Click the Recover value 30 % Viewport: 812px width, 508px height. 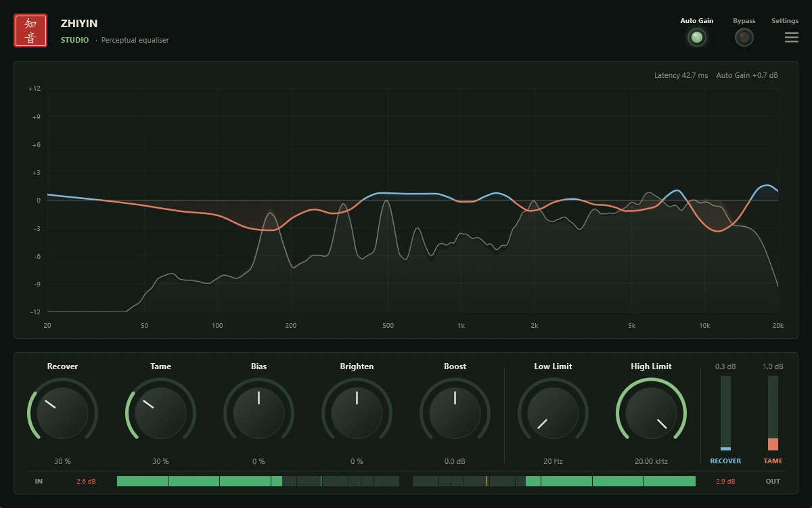(x=62, y=461)
